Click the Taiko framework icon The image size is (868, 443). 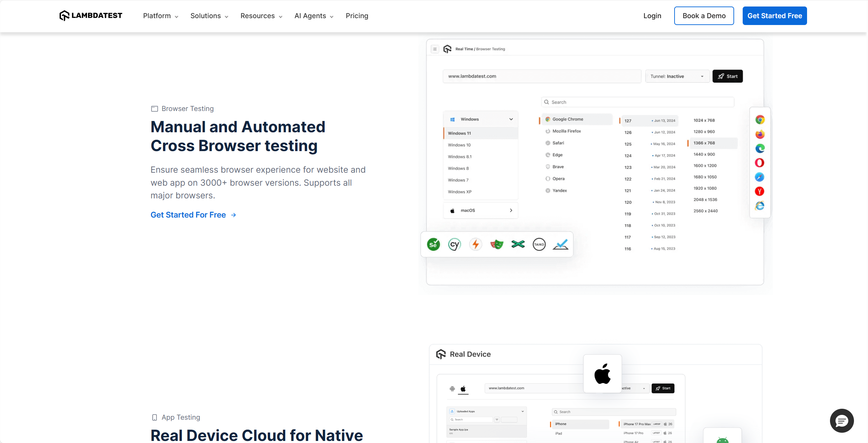[539, 244]
